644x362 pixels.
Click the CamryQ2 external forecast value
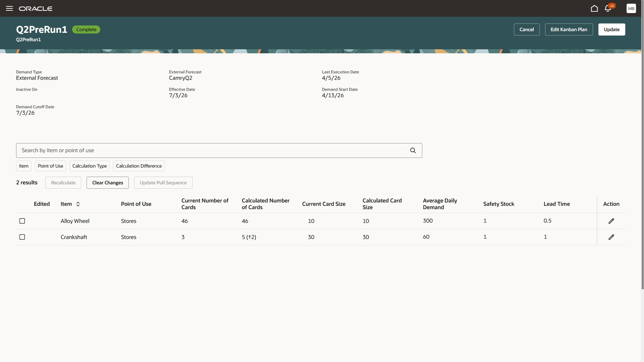coord(180,78)
